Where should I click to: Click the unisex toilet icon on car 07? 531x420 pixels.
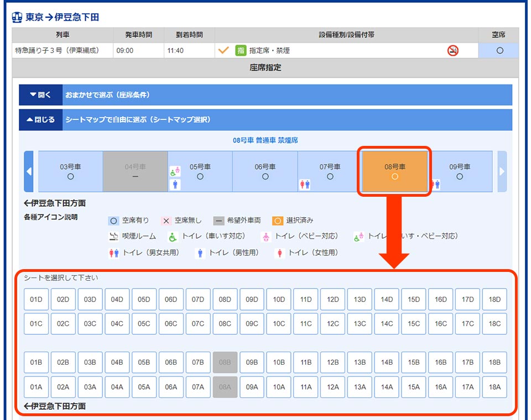305,185
